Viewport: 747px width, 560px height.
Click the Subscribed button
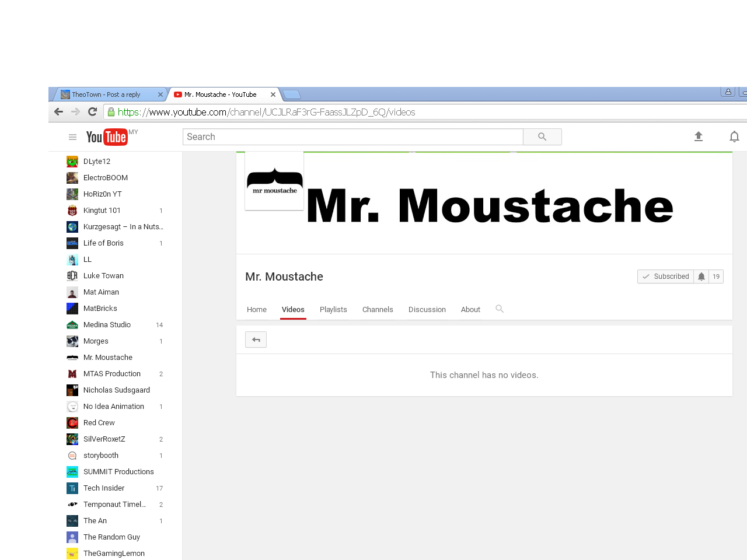click(665, 276)
